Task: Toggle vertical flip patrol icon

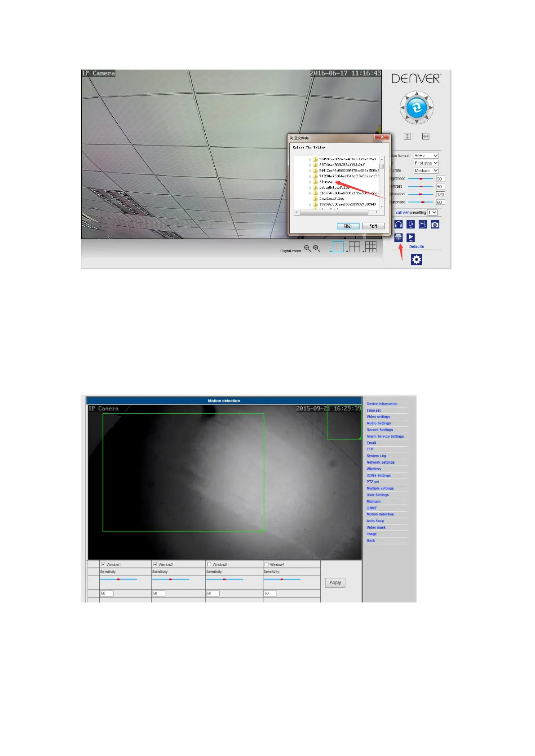Action: pyautogui.click(x=407, y=136)
